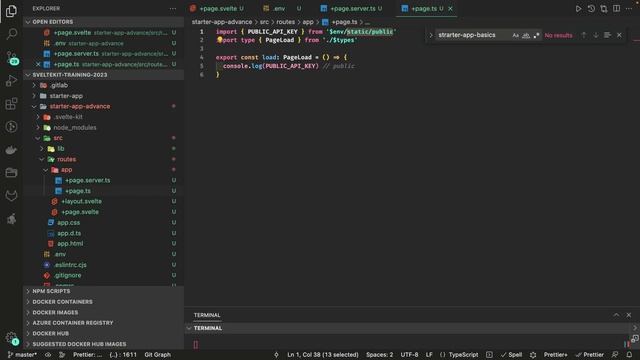The width and height of the screenshot is (640, 360).
Task: Close the +page.ts editor tab
Action: pyautogui.click(x=450, y=9)
